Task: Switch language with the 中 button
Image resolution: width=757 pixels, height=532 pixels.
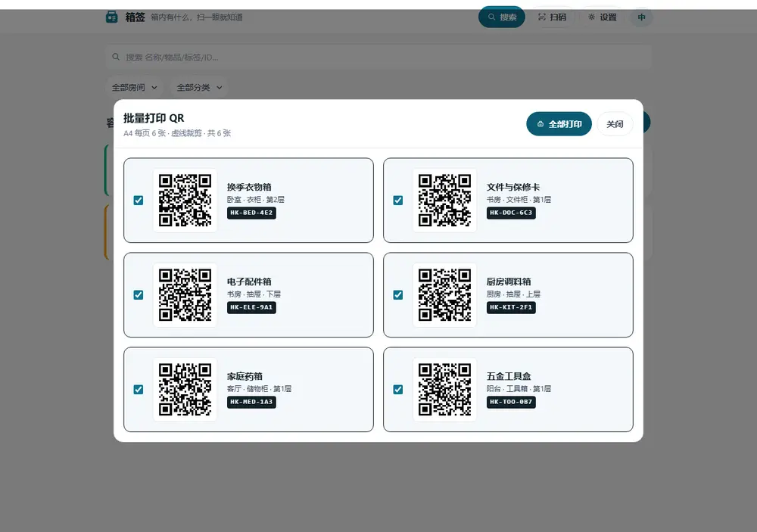Action: [641, 17]
